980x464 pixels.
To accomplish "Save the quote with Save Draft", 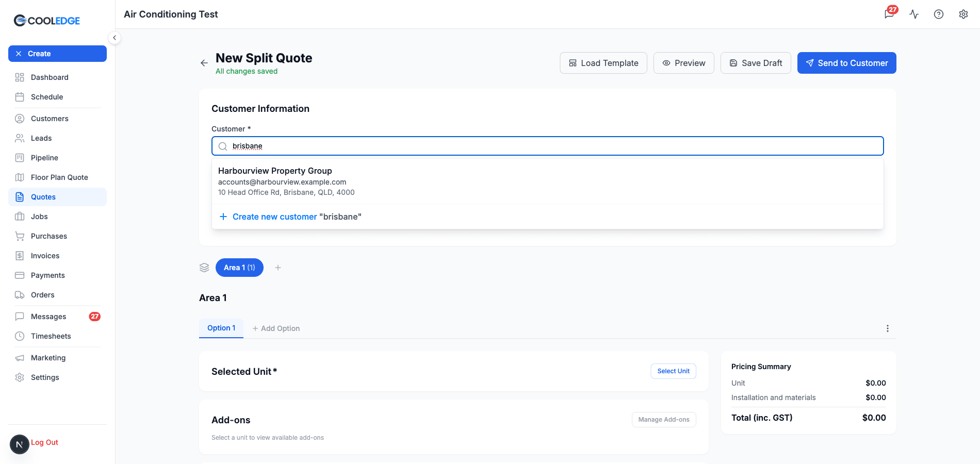I will (756, 63).
